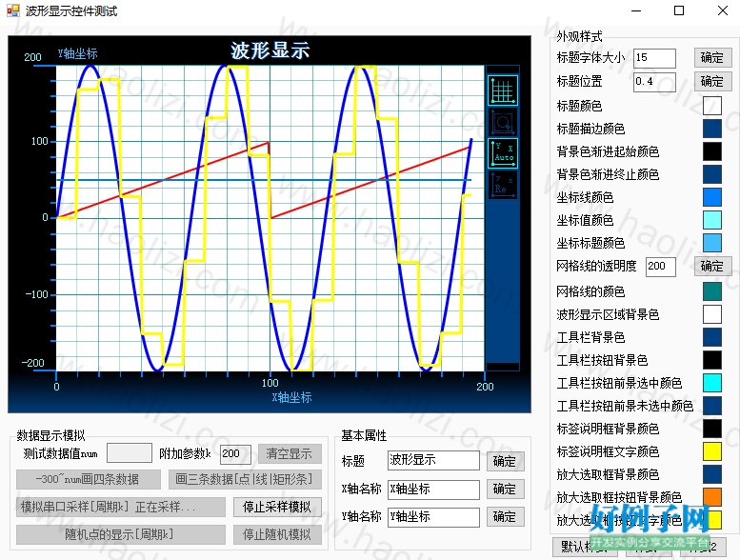
Task: Pick the 工具栏按钮前景未选中颜色 swatch
Action: pos(711,406)
